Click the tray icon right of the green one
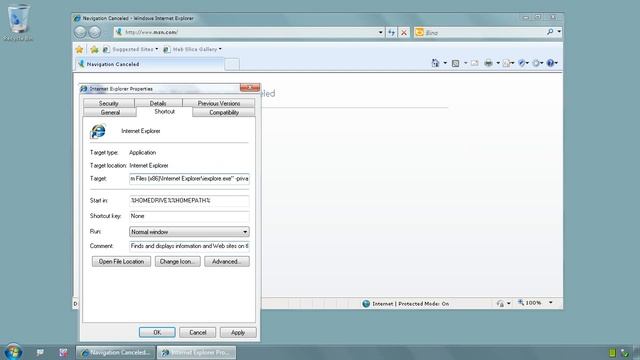 click(624, 353)
